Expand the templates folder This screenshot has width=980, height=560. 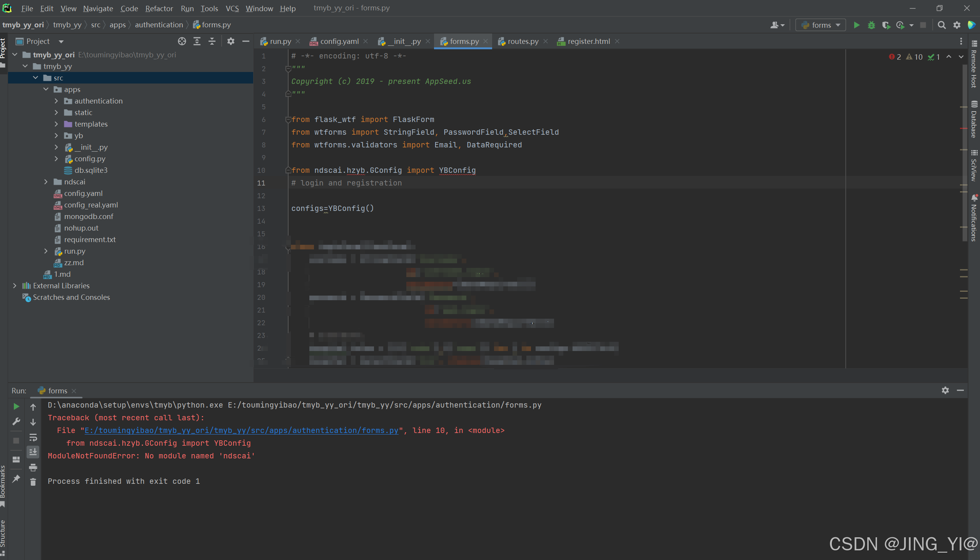pyautogui.click(x=56, y=124)
